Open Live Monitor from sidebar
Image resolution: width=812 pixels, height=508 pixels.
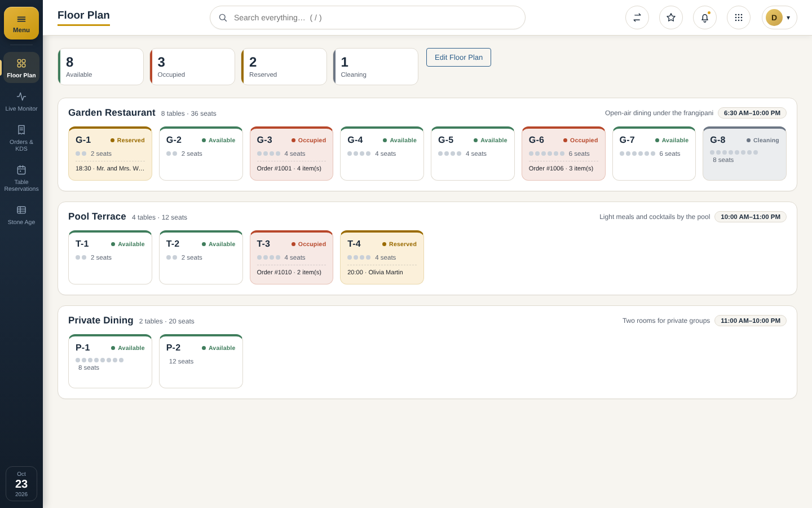tap(21, 102)
